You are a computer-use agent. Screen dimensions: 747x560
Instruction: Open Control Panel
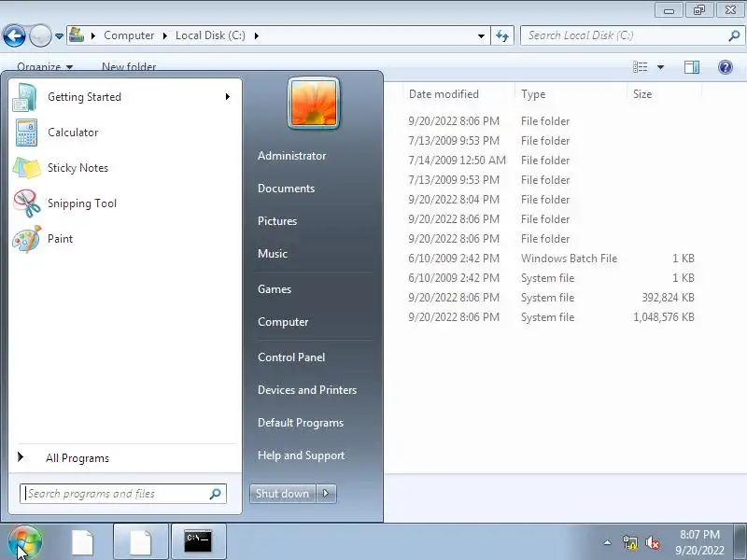(x=291, y=357)
